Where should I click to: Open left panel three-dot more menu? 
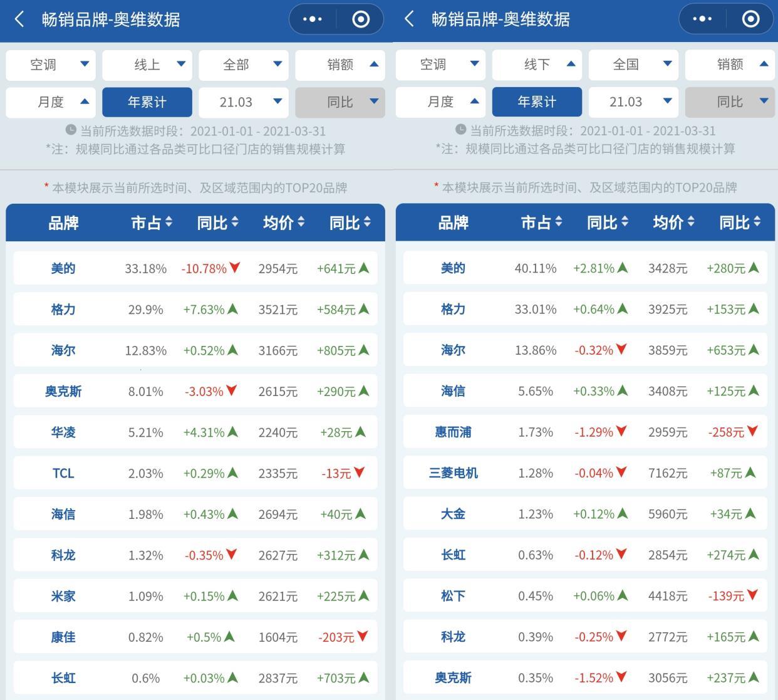pos(313,19)
